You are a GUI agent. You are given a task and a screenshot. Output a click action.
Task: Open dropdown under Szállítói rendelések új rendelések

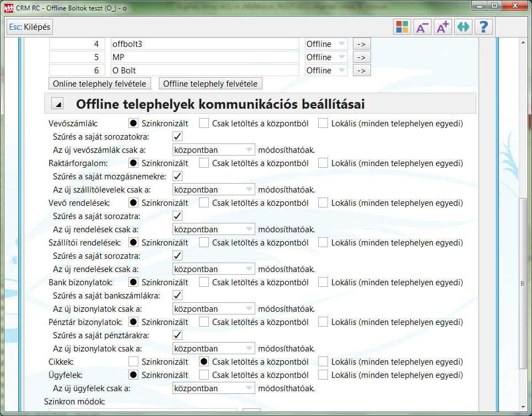(x=213, y=269)
